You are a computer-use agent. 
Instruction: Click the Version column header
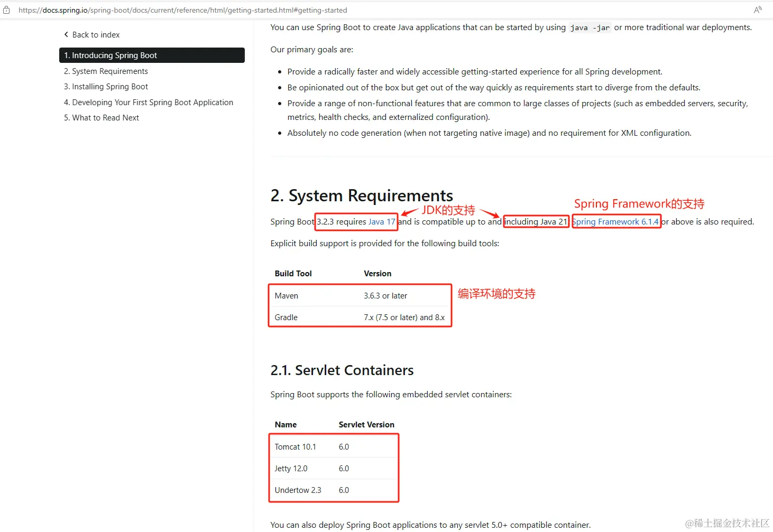point(378,274)
